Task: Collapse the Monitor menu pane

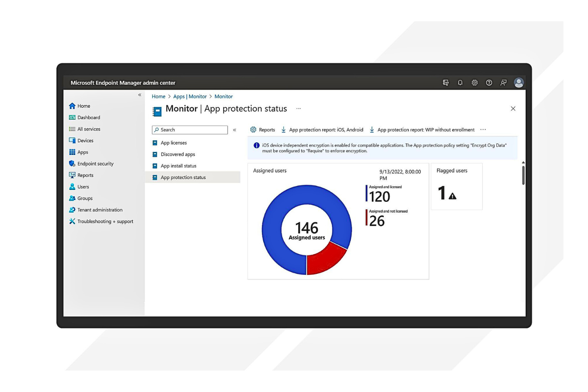Action: coord(234,130)
